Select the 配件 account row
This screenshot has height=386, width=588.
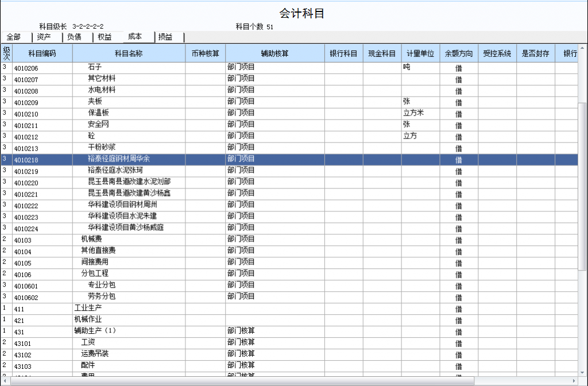tap(289, 366)
